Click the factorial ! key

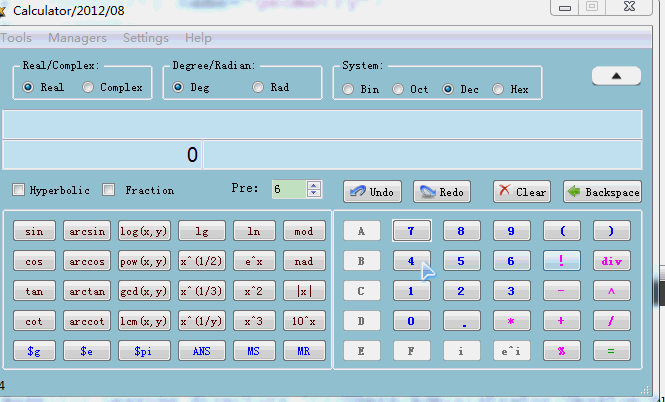point(562,261)
